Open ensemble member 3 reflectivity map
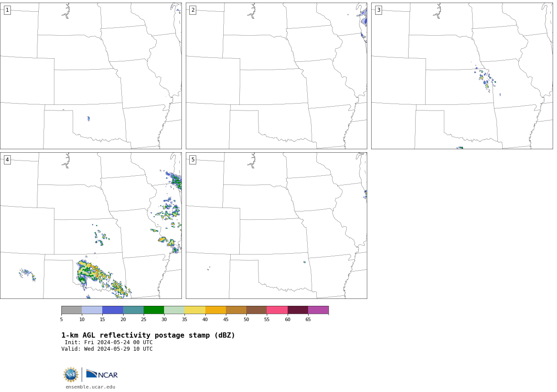The image size is (557, 392). 462,76
